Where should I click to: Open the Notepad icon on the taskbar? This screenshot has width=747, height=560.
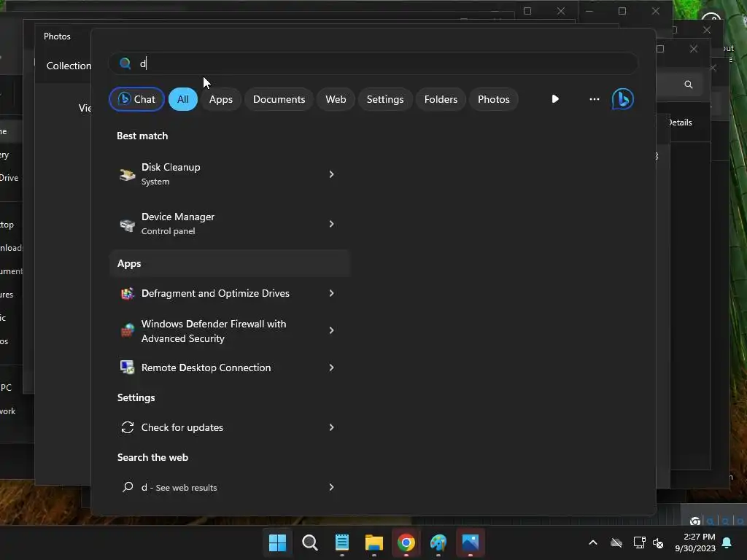342,542
